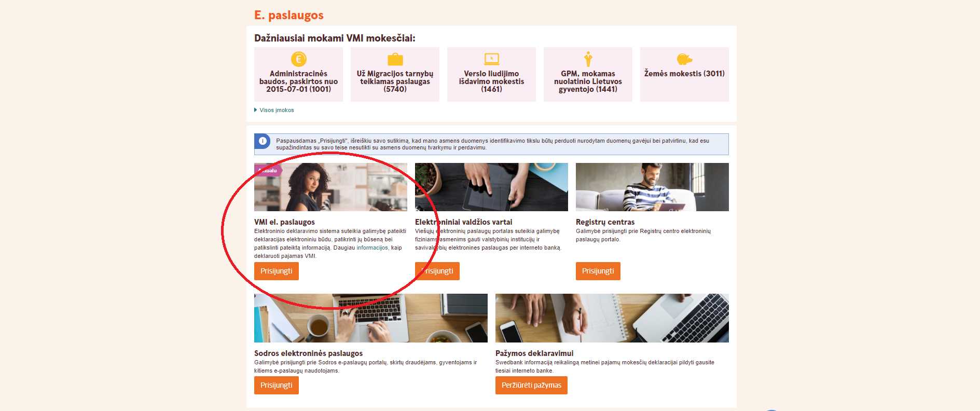Click Prisijungti under Registrų centras

point(598,271)
